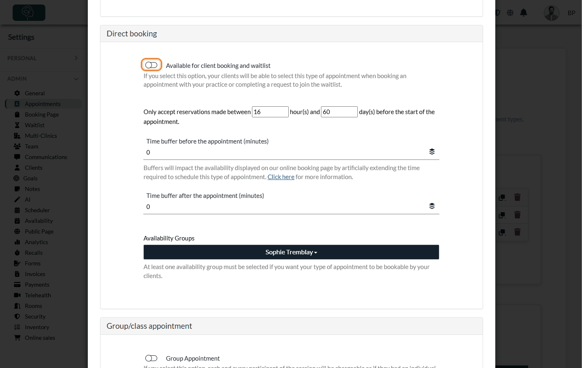Click the Goals target icon

(x=16, y=178)
